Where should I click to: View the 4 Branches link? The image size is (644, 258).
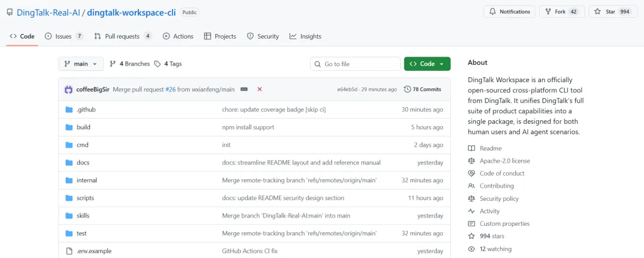(x=130, y=64)
